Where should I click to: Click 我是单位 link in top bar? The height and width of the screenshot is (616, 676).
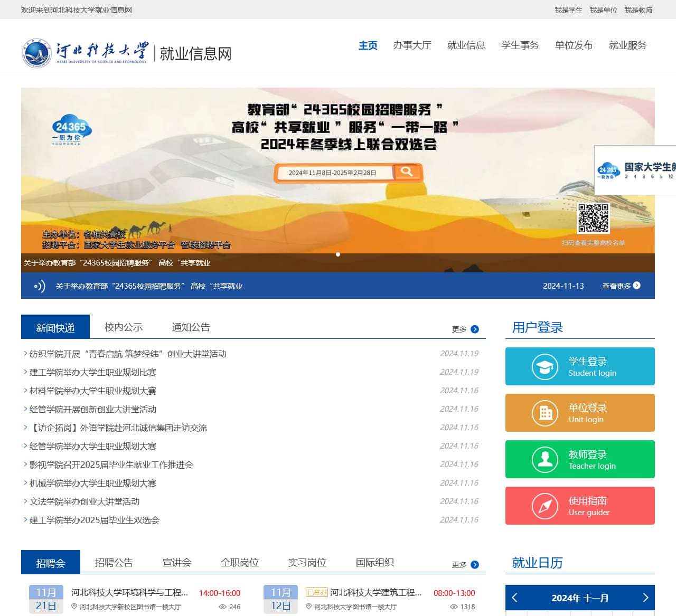[x=603, y=10]
